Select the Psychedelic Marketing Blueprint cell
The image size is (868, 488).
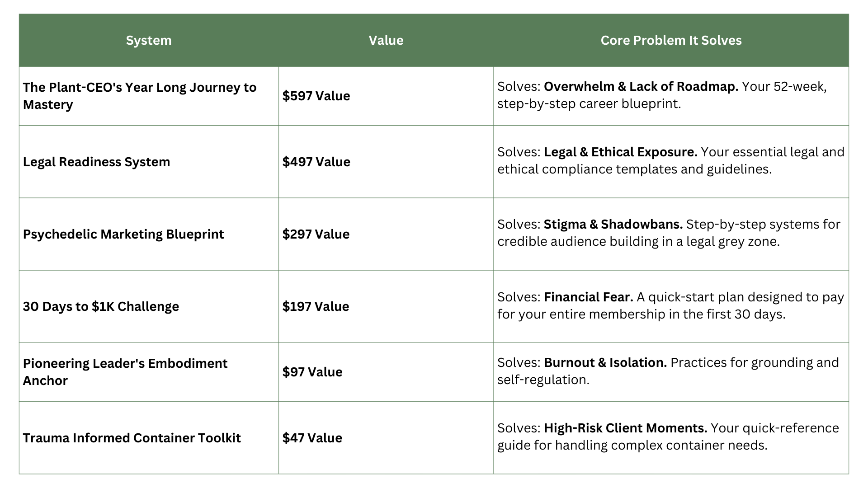(123, 234)
